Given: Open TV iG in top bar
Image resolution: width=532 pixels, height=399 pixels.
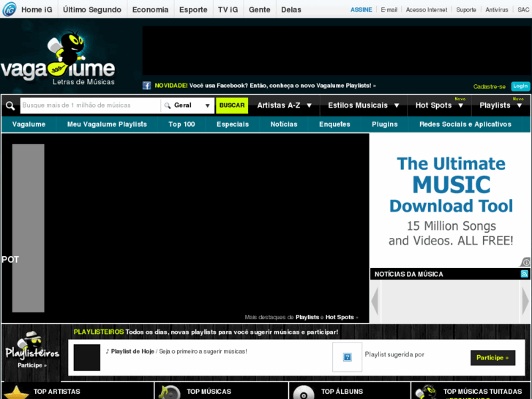Looking at the screenshot, I should (228, 10).
